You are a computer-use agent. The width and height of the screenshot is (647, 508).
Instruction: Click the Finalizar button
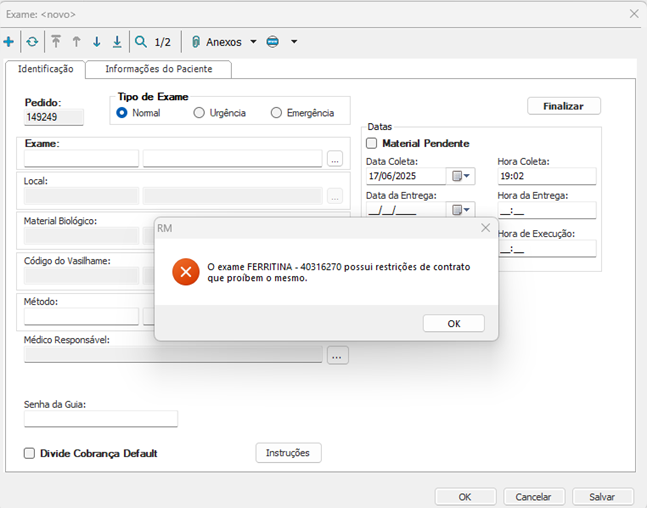(563, 106)
